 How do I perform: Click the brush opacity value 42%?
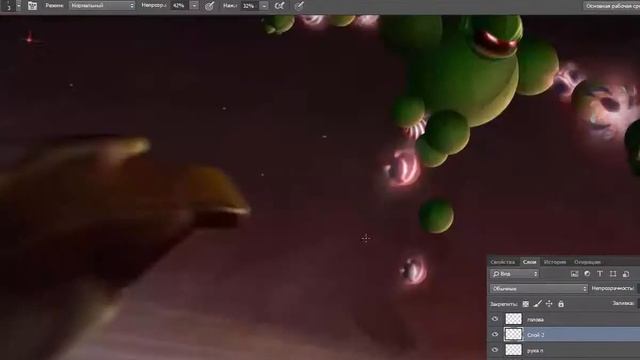pyautogui.click(x=179, y=6)
